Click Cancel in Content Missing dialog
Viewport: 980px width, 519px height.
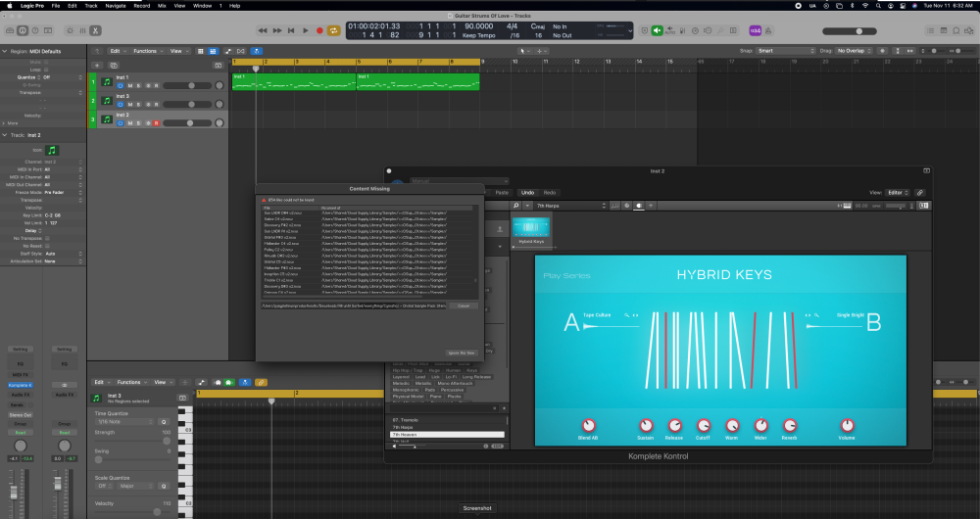coord(464,307)
